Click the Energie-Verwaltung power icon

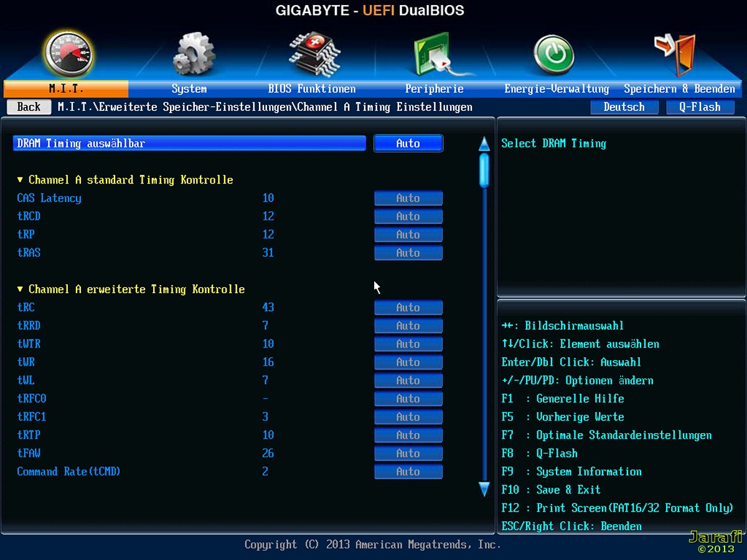(555, 55)
